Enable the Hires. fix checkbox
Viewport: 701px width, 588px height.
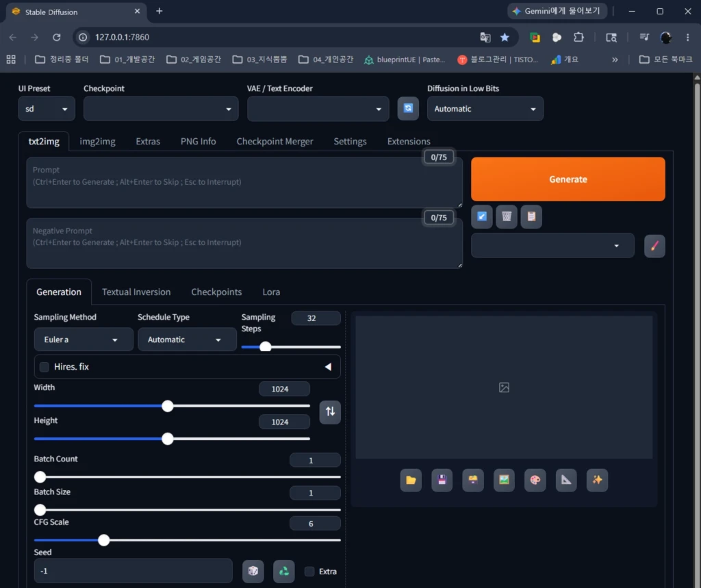44,367
